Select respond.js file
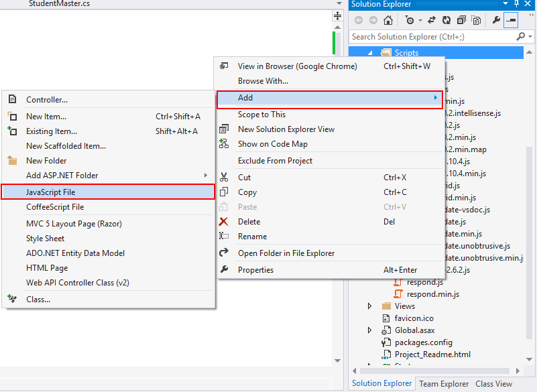 click(424, 282)
